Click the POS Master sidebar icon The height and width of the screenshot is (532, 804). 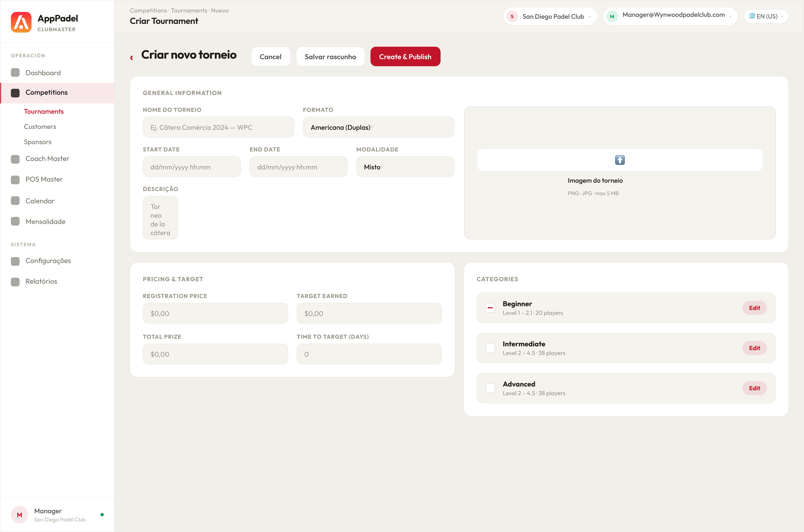(x=15, y=179)
